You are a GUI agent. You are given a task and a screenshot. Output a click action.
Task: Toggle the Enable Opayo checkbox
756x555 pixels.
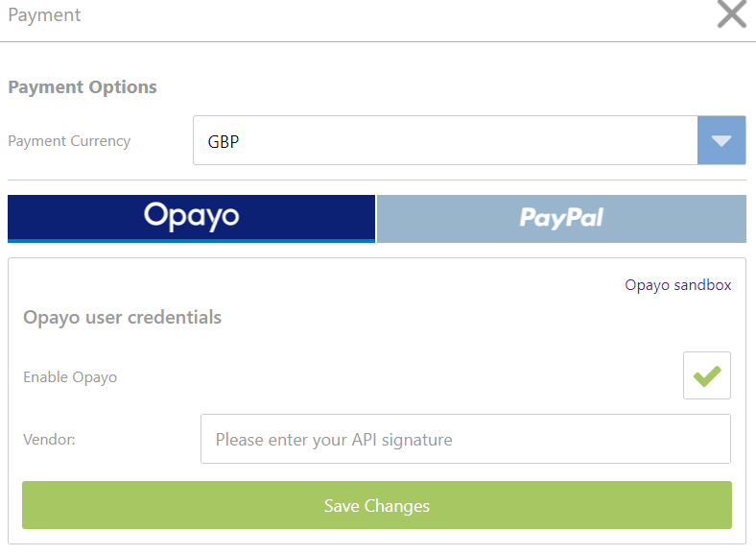coord(707,375)
